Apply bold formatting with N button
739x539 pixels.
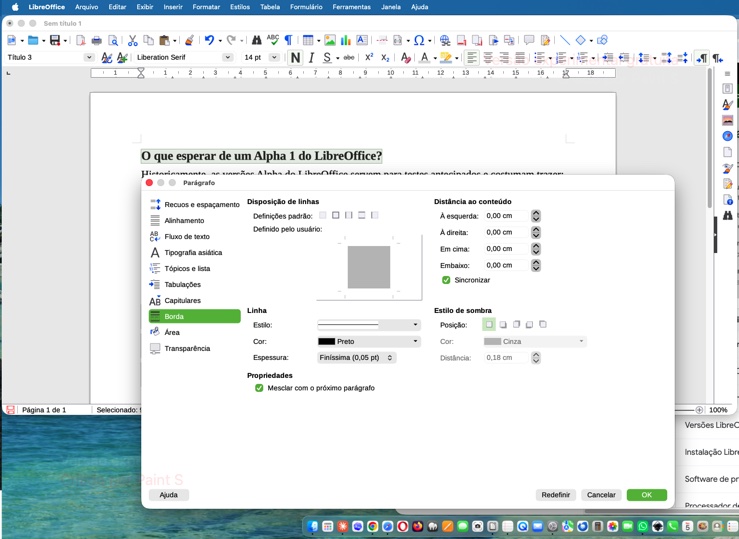296,57
